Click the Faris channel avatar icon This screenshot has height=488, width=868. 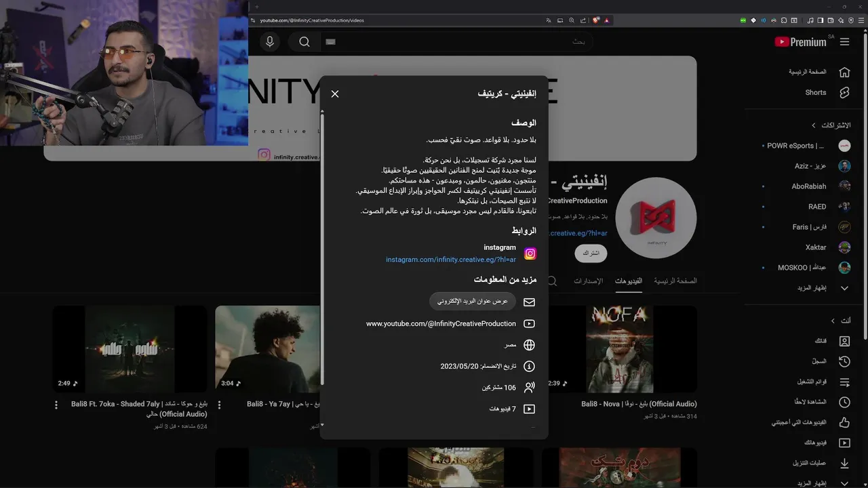click(x=844, y=227)
